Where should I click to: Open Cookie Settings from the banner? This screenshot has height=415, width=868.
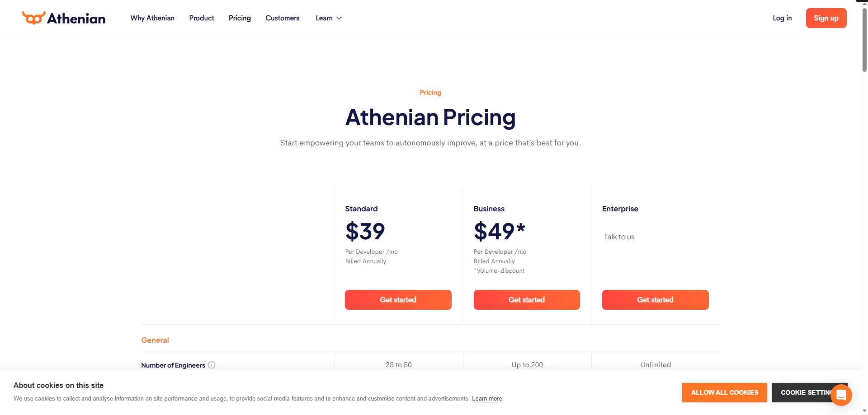(x=800, y=392)
